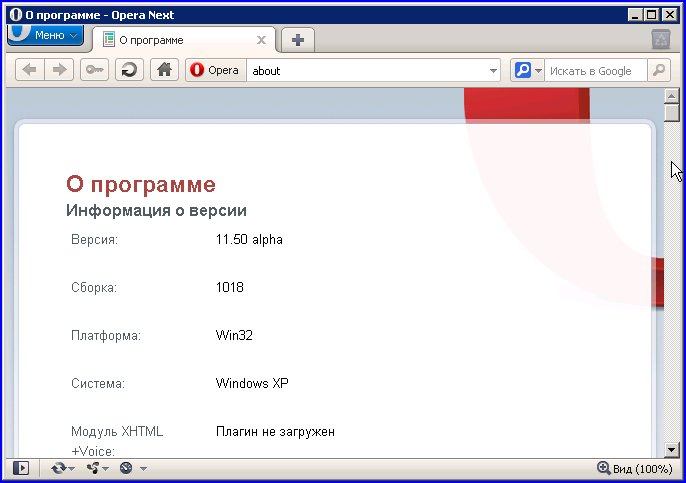
Task: Expand the Opera Unite dropdown arrow
Action: coord(105,469)
